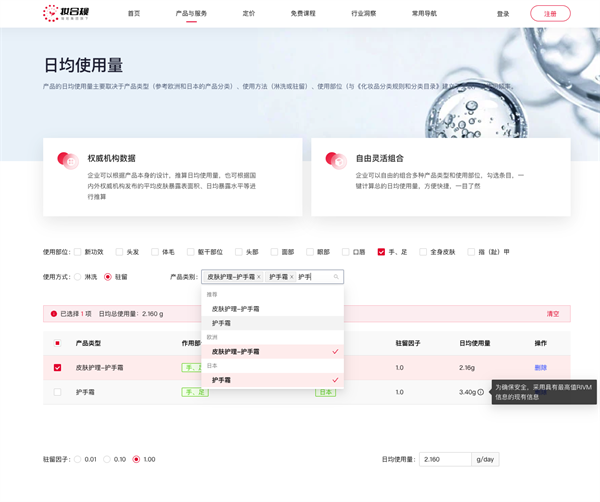This screenshot has width=600, height=502.
Task: Open the 产品与服务 nav menu
Action: pos(191,14)
